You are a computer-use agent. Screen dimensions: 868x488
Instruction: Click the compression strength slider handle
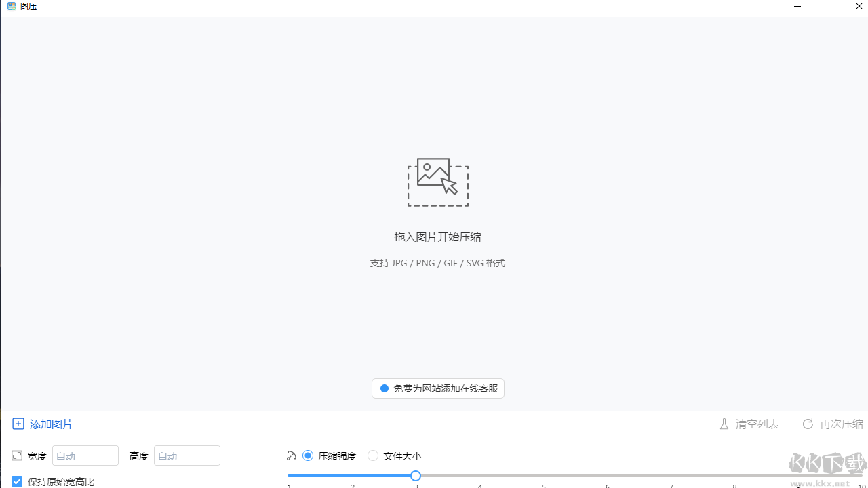click(x=416, y=476)
